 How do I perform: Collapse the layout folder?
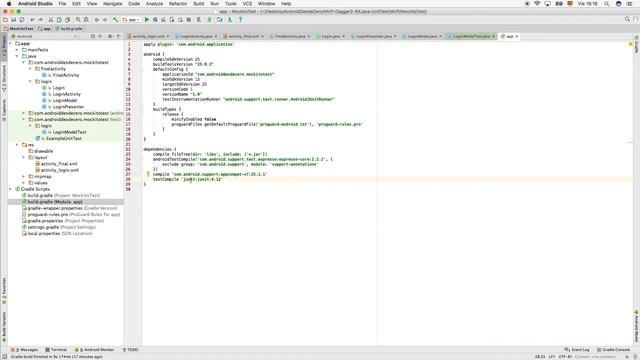24,158
